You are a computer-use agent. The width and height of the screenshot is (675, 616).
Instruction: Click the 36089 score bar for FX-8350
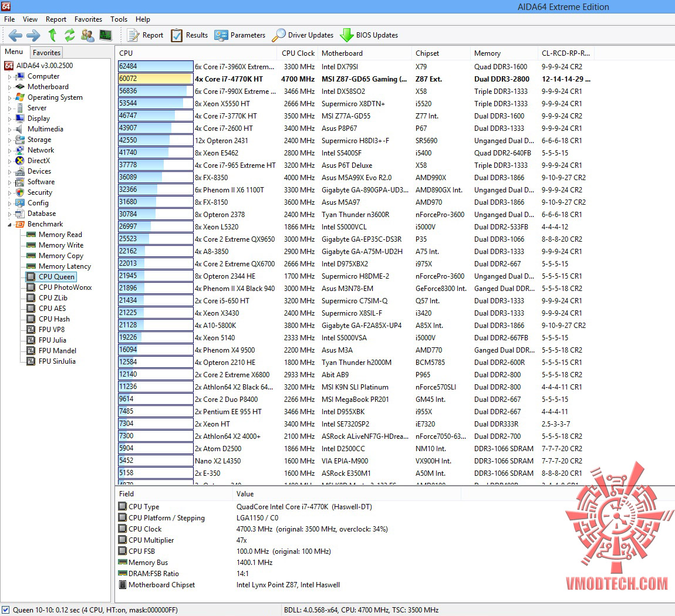(156, 177)
